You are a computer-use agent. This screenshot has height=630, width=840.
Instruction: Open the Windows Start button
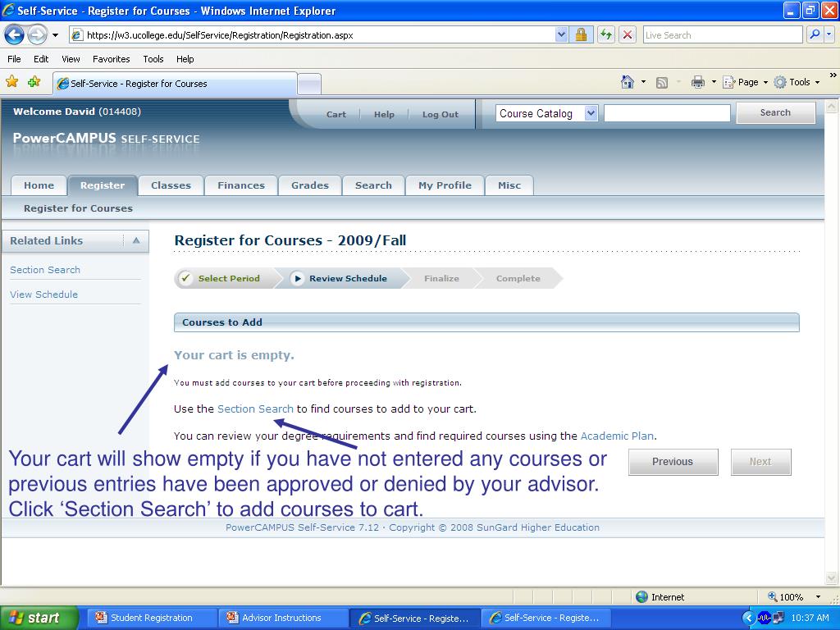tap(39, 618)
